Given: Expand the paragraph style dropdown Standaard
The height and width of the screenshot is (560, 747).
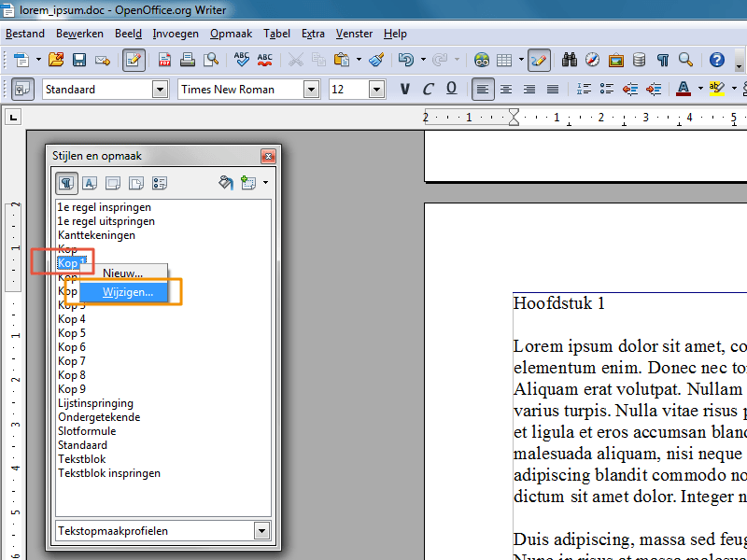Looking at the screenshot, I should click(160, 90).
